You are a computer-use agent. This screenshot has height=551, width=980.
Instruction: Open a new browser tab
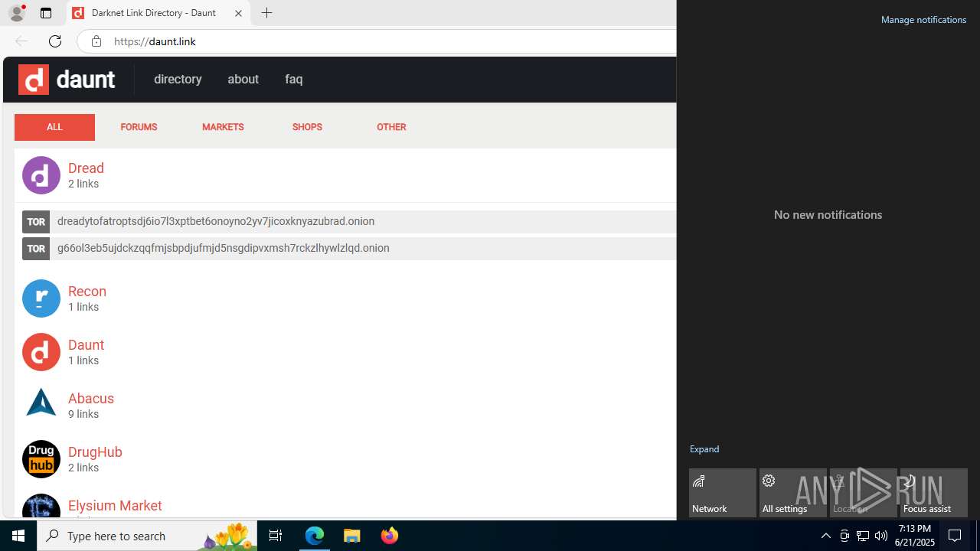266,13
